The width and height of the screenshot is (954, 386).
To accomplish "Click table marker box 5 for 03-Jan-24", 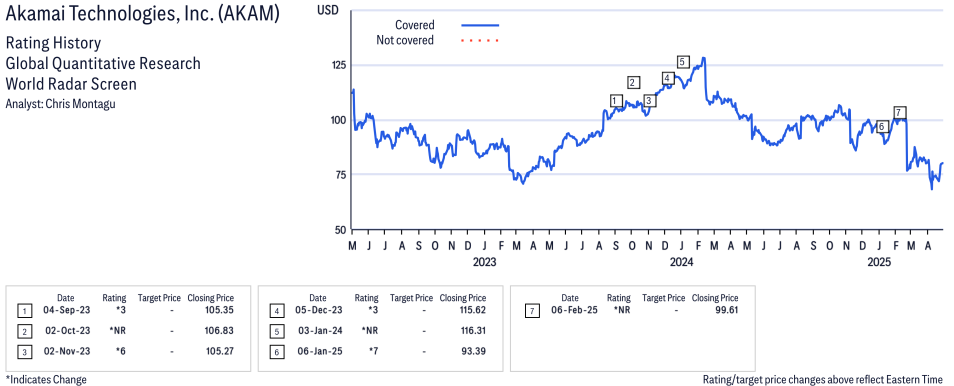I will 277,331.
